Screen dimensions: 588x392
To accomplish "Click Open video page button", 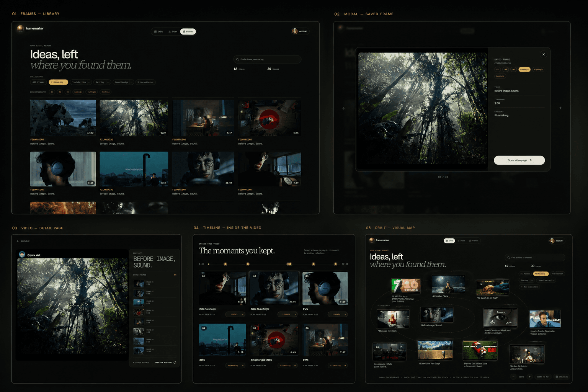I will pos(519,160).
